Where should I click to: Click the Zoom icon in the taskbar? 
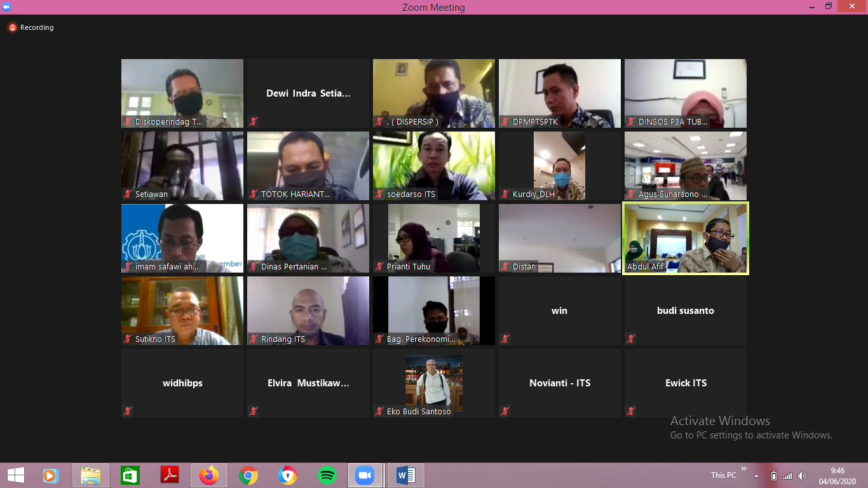(365, 475)
